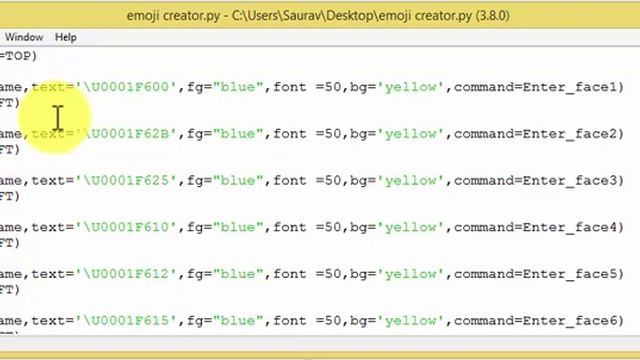640x360 pixels.
Task: Click the '\U0001F62B' string in code
Action: coord(127,134)
